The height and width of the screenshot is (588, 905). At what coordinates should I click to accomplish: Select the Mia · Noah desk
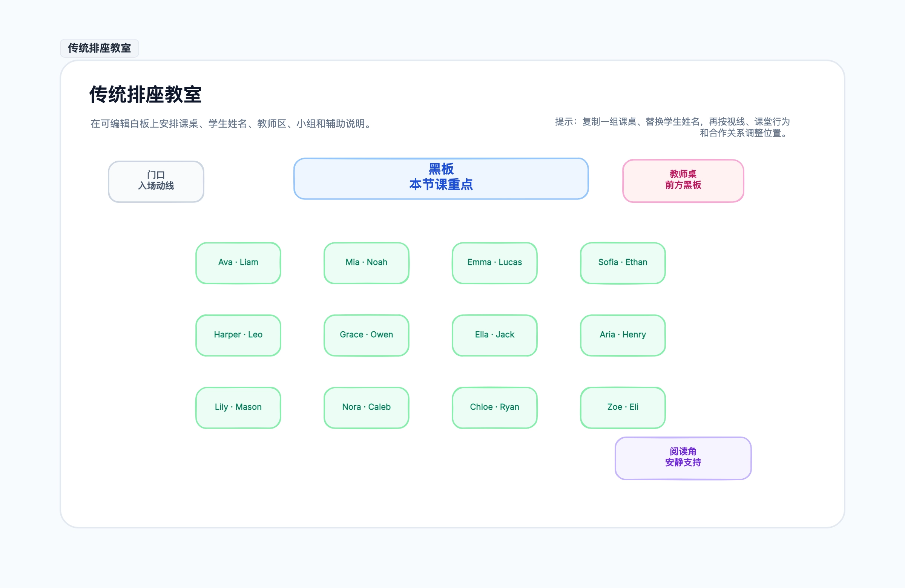click(367, 263)
